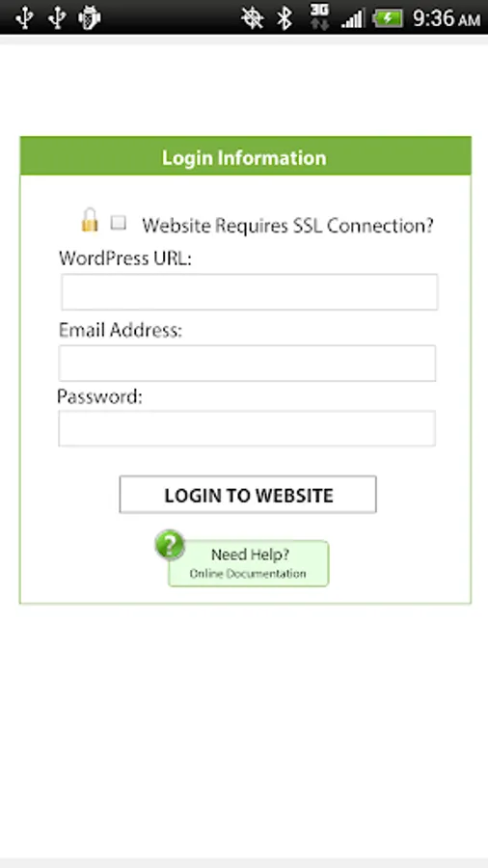Tap the 9:36 AM clock in status bar

coord(447,19)
